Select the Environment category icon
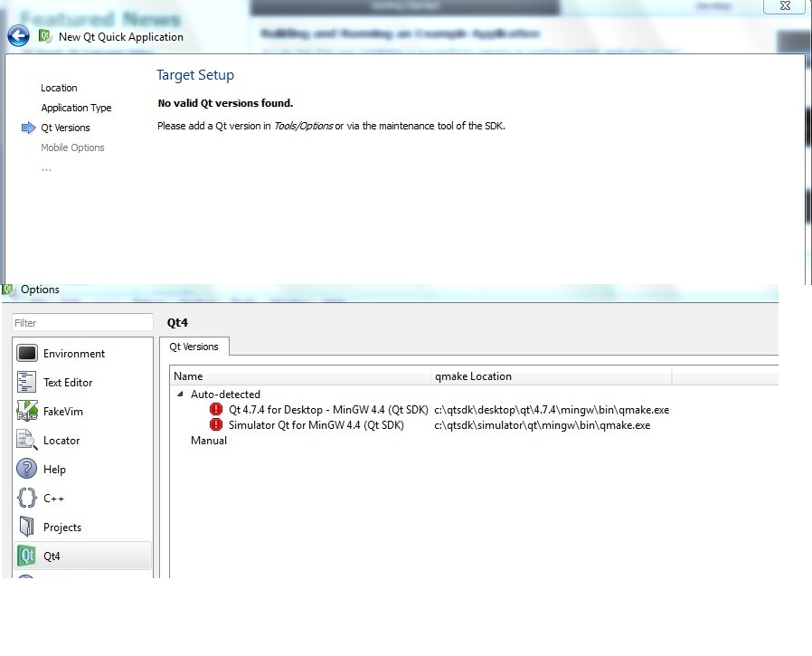812x656 pixels. (27, 354)
